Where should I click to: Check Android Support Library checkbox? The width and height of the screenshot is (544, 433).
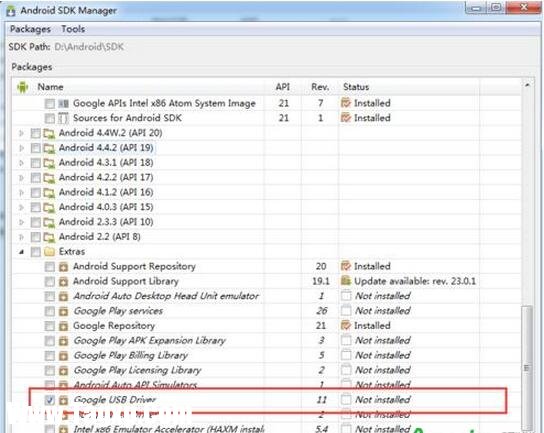50,281
